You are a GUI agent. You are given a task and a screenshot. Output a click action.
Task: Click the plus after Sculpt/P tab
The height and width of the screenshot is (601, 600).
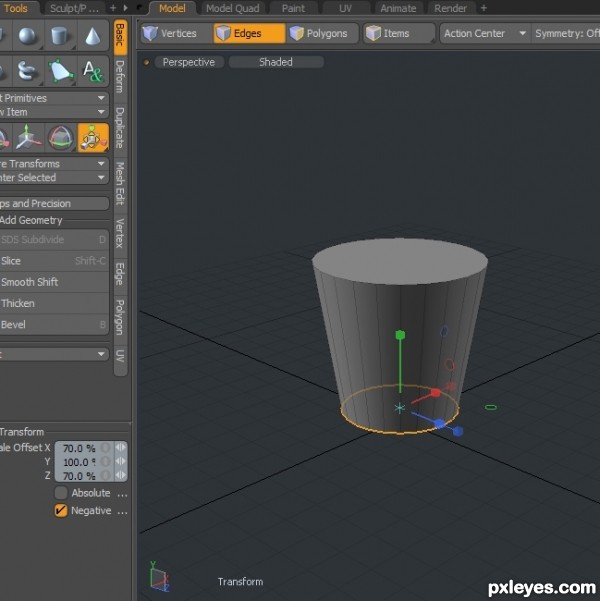[x=113, y=8]
